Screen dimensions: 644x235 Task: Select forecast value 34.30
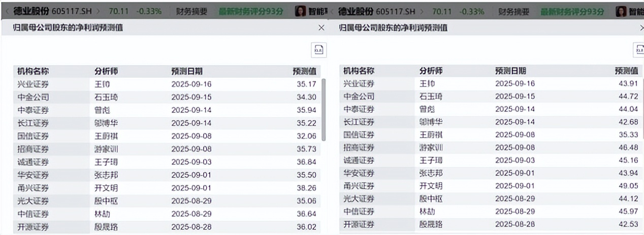pos(306,97)
